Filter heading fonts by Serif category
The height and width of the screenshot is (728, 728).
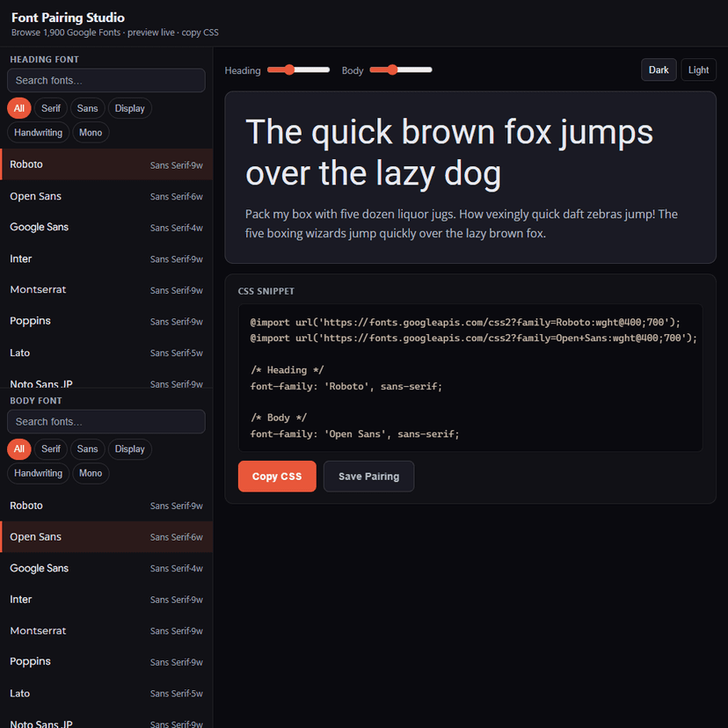[x=50, y=107]
